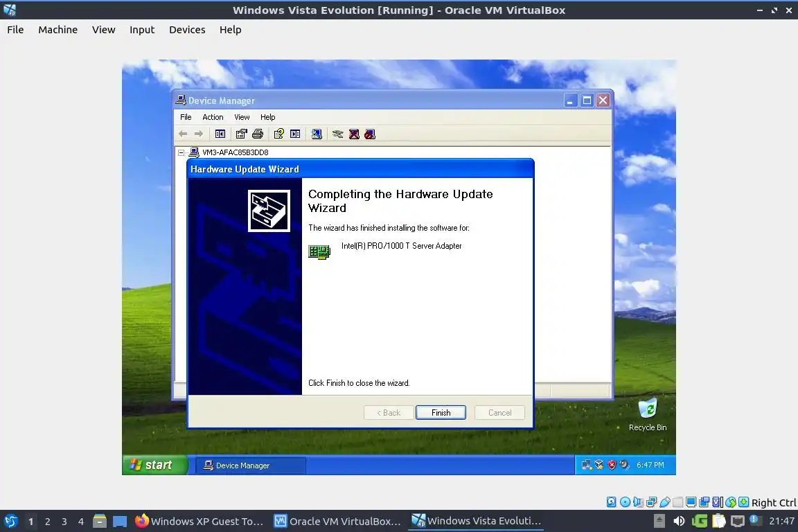Viewport: 798px width, 532px height.
Task: Click the Windows XP start button
Action: [154, 465]
